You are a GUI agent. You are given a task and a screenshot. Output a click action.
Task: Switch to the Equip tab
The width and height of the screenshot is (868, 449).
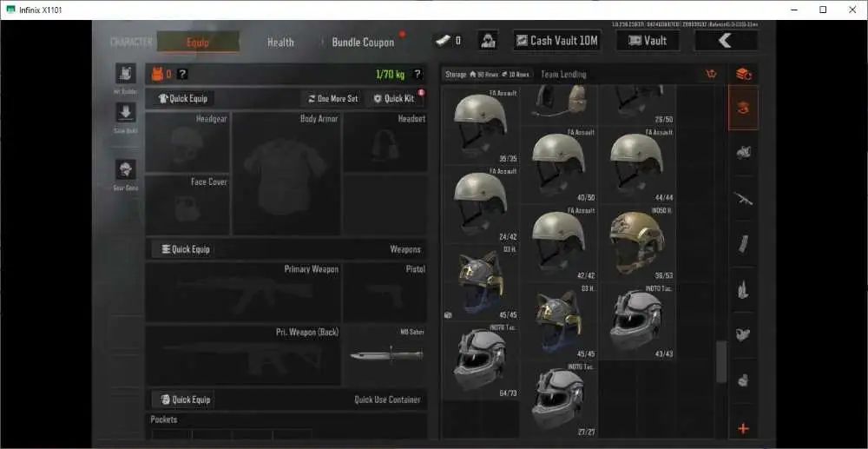click(x=198, y=42)
